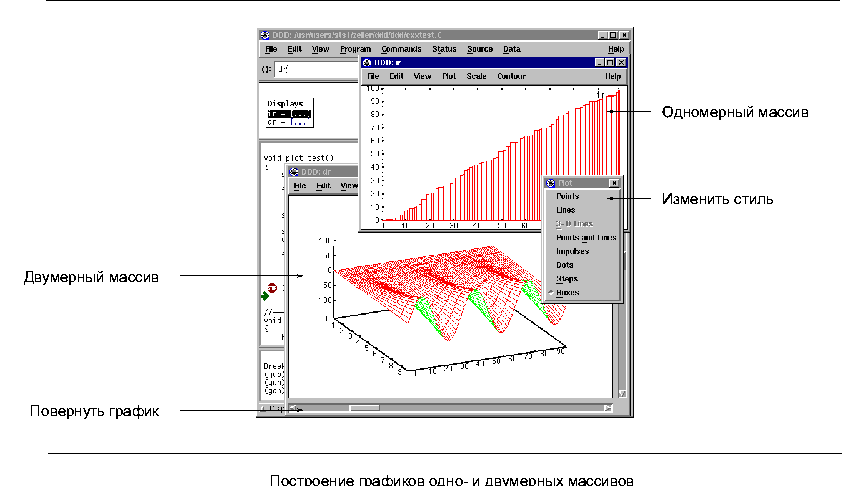Open the Program menu
The height and width of the screenshot is (486, 842).
click(355, 49)
